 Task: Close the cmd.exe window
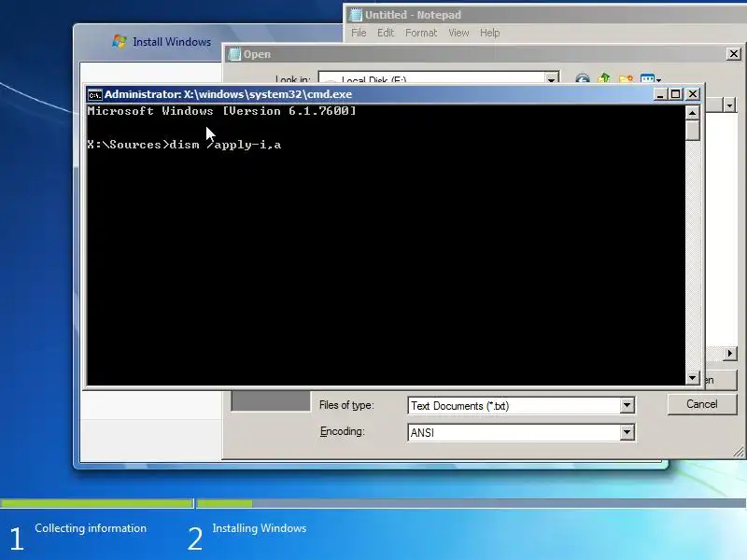pos(693,94)
